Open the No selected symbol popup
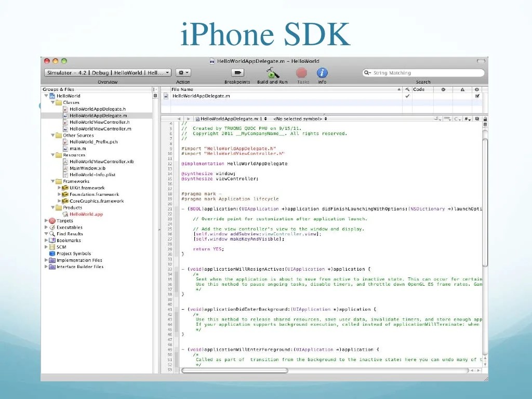Image resolution: width=532 pixels, height=399 pixels. 300,119
